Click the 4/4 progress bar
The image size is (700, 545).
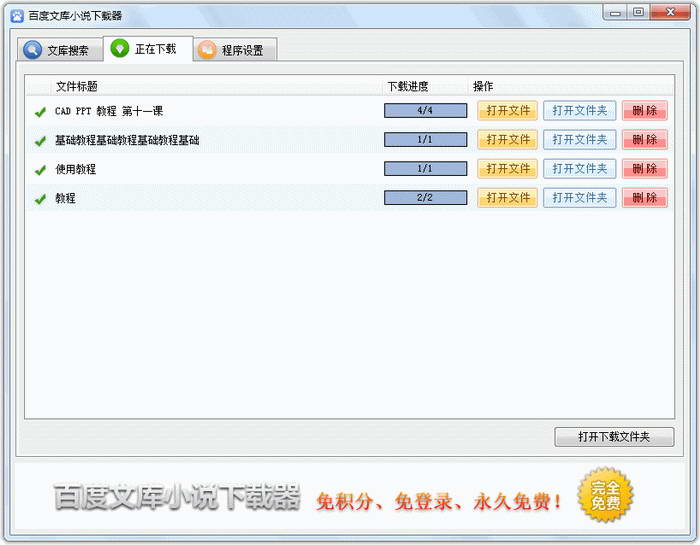click(425, 110)
